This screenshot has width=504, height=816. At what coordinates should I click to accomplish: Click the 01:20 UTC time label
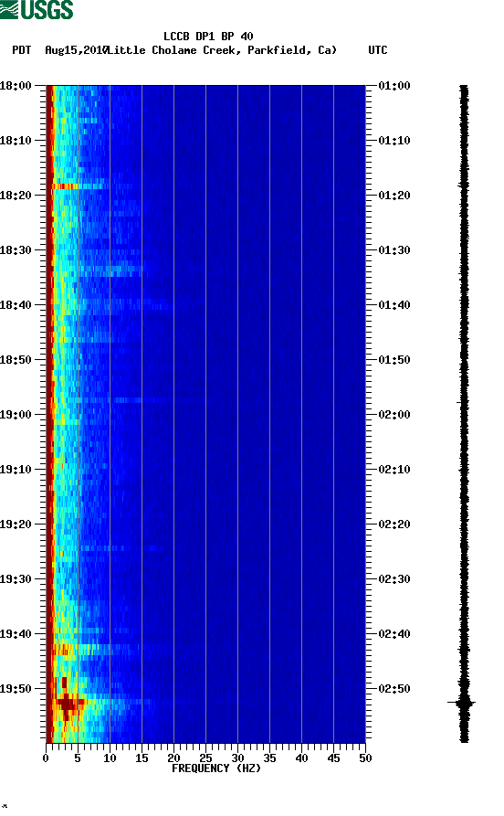click(394, 196)
